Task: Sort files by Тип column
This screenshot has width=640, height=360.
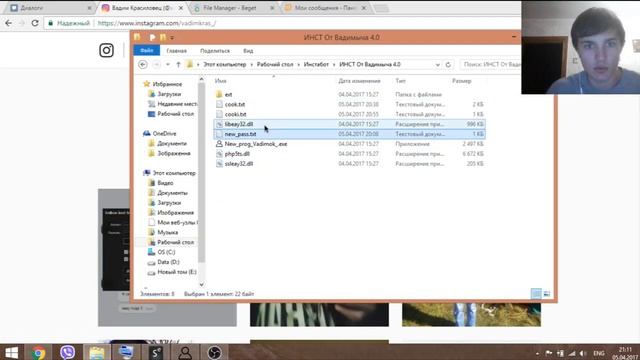Action: (x=400, y=81)
